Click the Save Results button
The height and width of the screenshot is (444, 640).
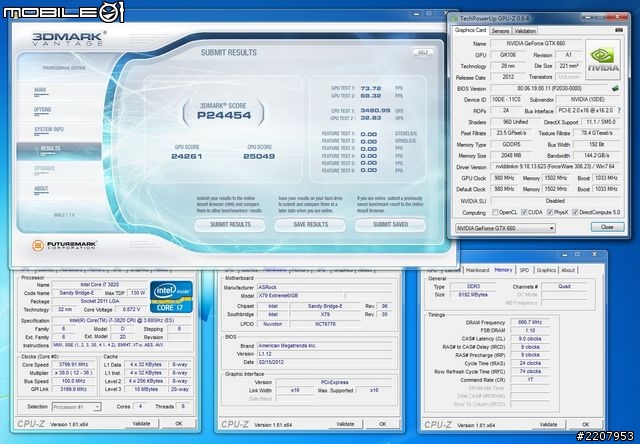coord(310,225)
